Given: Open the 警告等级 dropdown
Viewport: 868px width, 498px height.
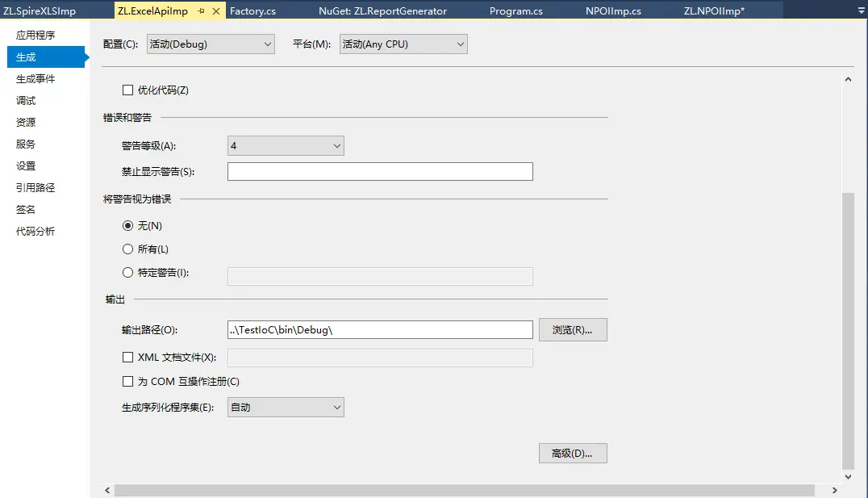Looking at the screenshot, I should coord(286,146).
